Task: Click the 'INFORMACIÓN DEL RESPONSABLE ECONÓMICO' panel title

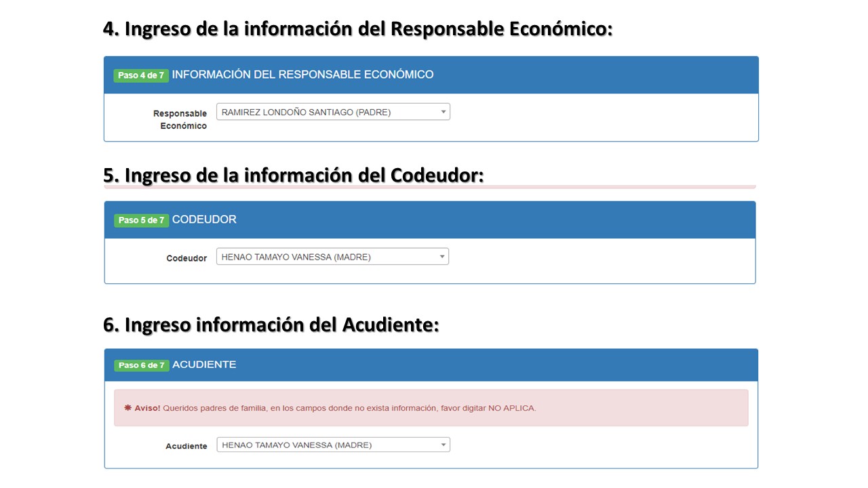Action: point(302,75)
